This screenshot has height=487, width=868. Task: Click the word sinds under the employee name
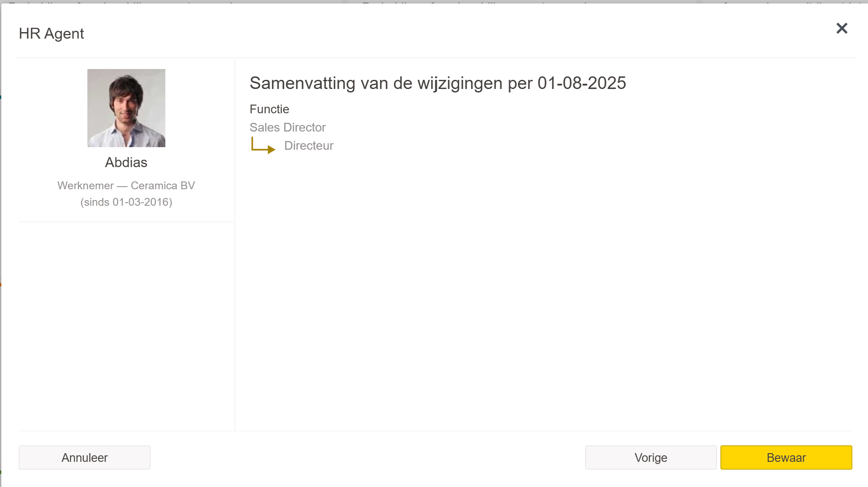96,202
